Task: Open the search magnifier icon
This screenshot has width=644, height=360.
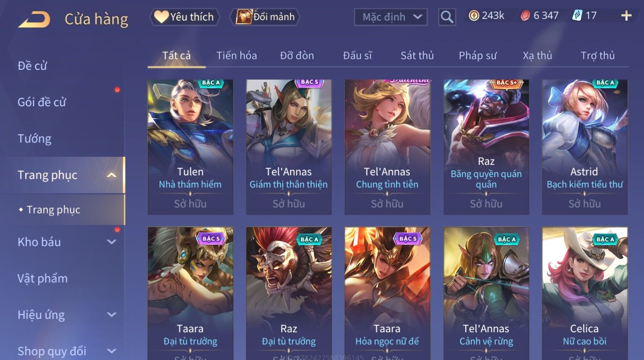Action: [x=447, y=17]
